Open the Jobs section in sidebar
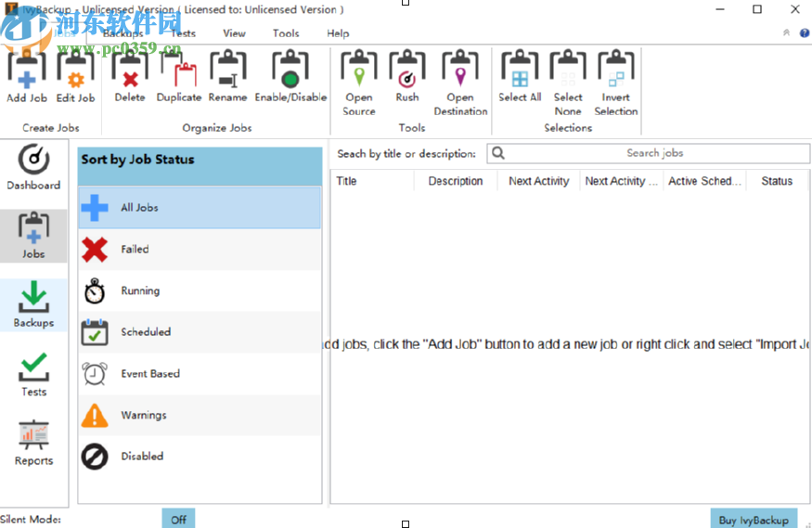This screenshot has height=528, width=812. click(x=33, y=236)
